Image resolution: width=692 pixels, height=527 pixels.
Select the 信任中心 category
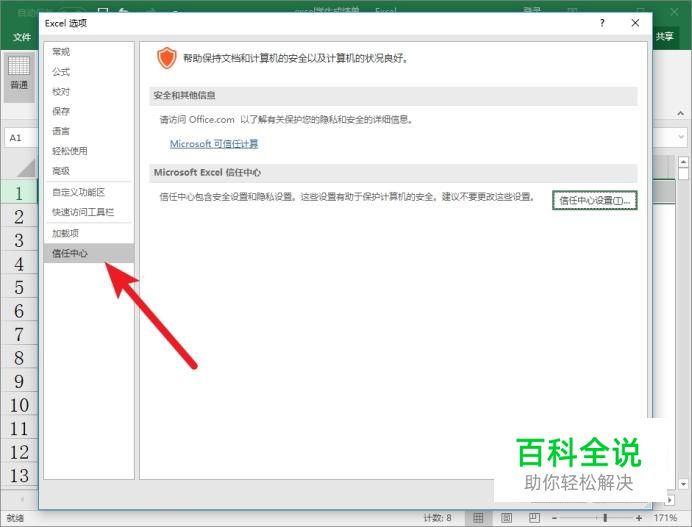[89, 253]
